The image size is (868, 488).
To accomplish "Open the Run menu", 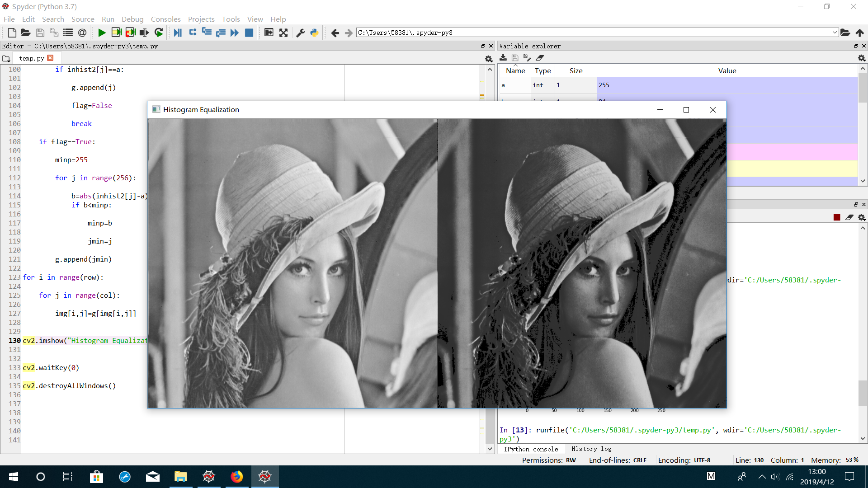I will coord(108,19).
